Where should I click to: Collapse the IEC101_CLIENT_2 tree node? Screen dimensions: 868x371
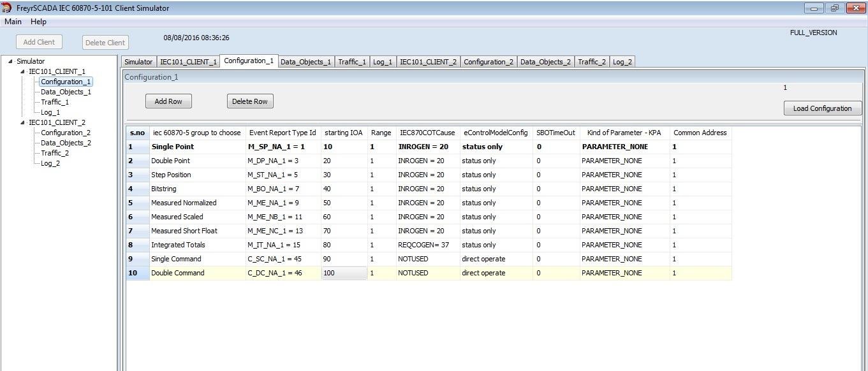(x=22, y=122)
